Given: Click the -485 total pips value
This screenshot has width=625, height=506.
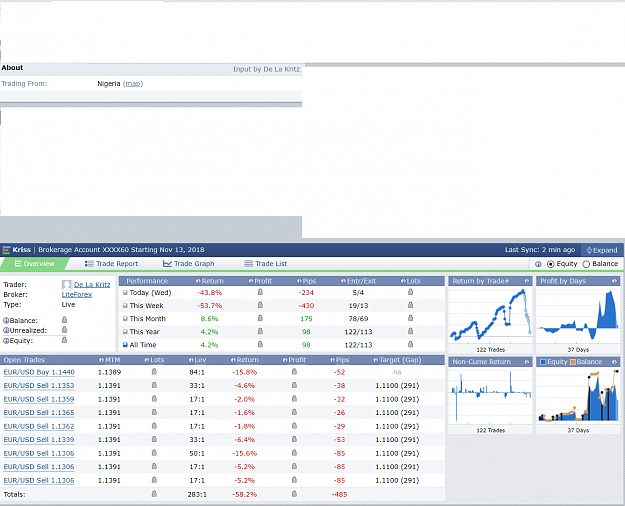Looking at the screenshot, I should (339, 494).
